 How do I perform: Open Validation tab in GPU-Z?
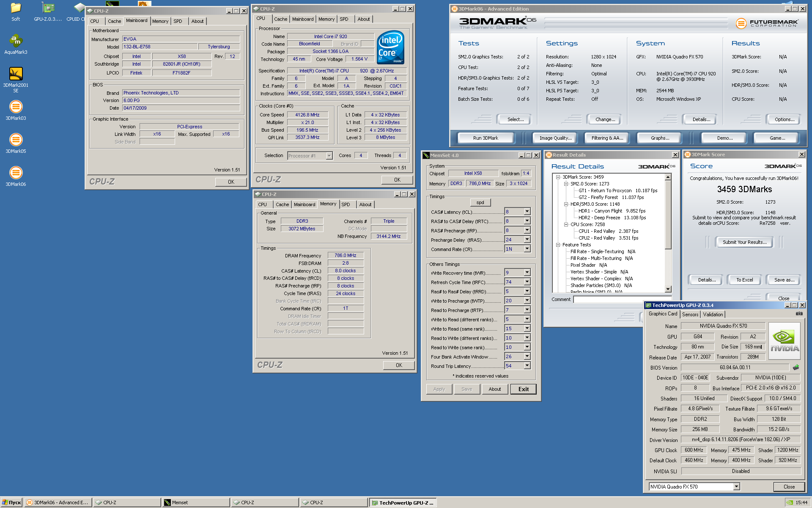[713, 315]
